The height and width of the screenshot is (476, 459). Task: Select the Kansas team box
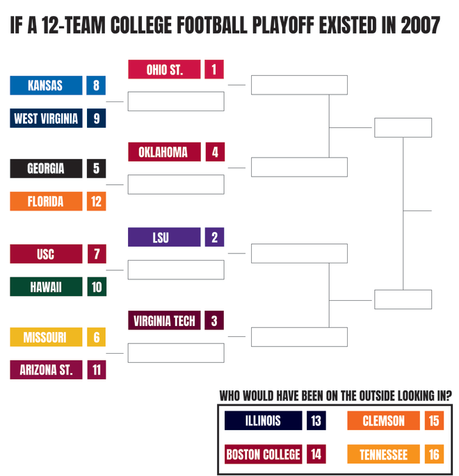(x=46, y=85)
